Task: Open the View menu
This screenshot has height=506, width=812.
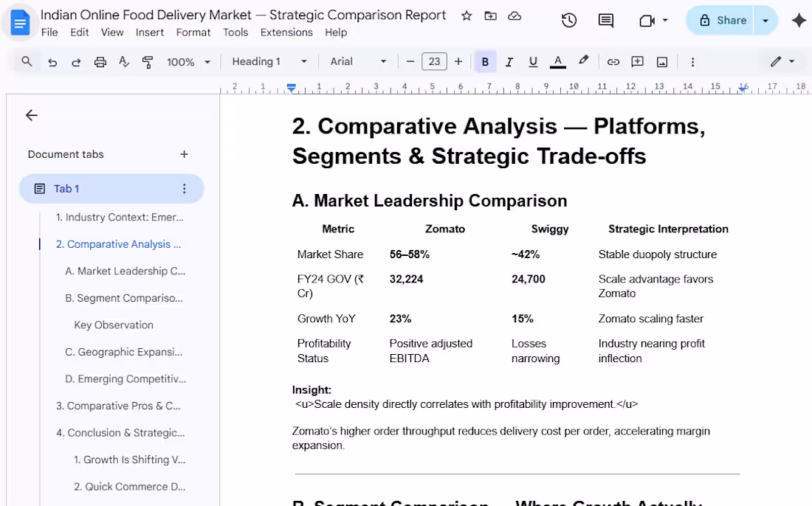Action: coord(112,32)
